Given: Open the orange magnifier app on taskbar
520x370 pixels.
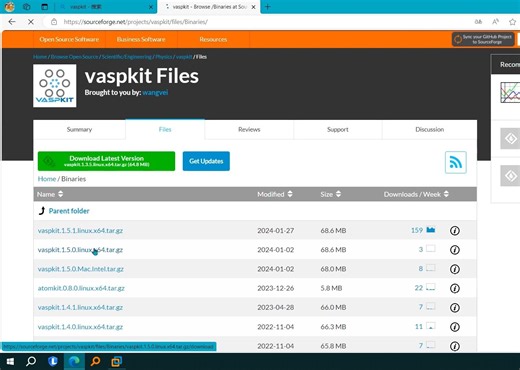Looking at the screenshot, I should click(96, 361).
